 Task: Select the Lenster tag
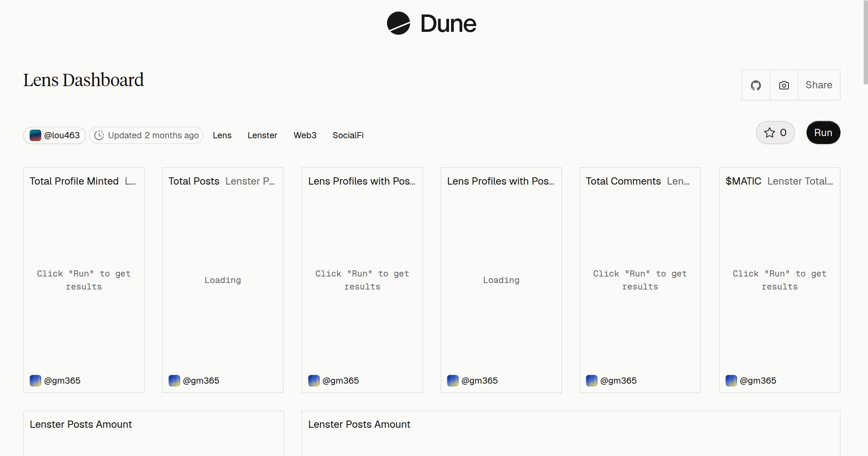tap(262, 135)
